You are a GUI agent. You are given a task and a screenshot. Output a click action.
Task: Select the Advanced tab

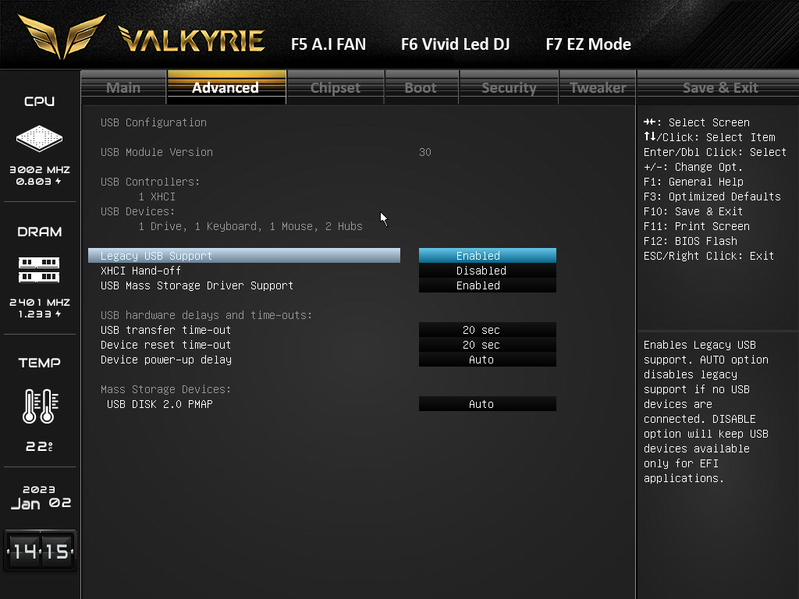click(x=226, y=88)
